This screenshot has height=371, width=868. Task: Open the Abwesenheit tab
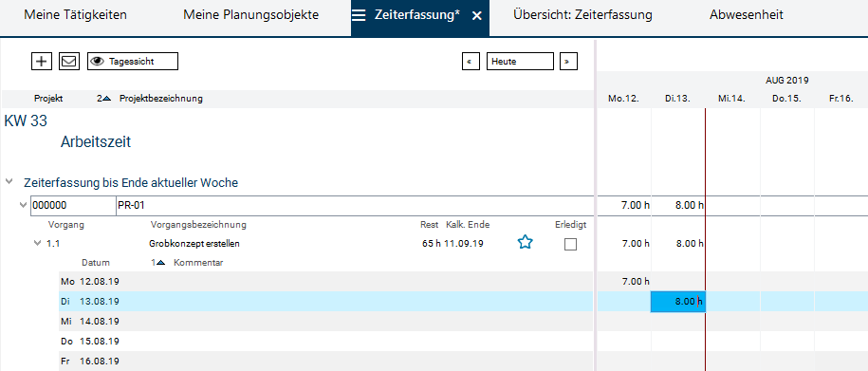(x=747, y=15)
